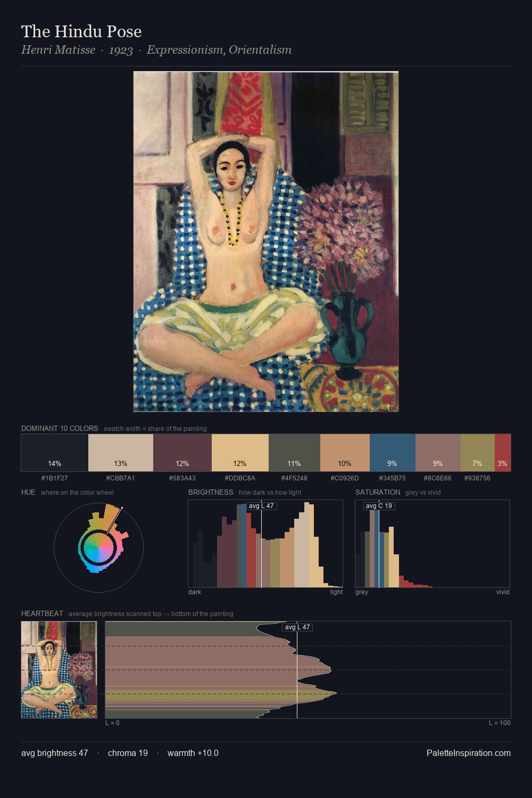
Task: Click the BRIGHTNESS section heading
Action: [x=211, y=492]
